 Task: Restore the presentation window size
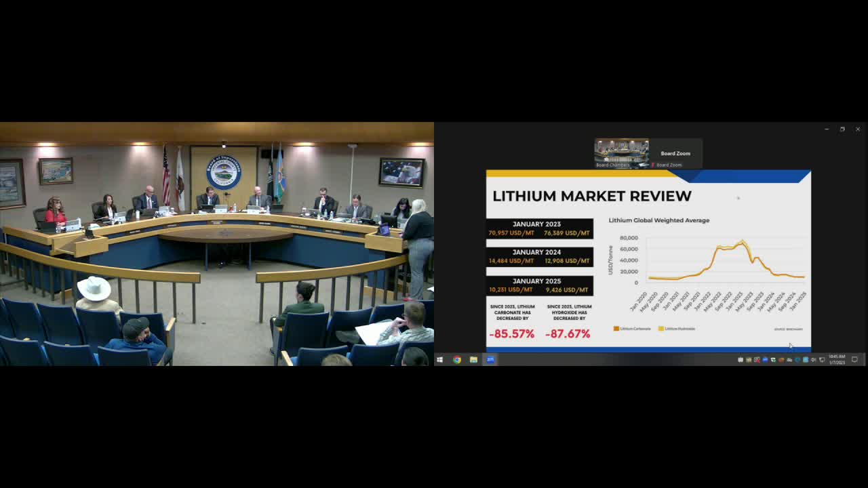point(842,129)
